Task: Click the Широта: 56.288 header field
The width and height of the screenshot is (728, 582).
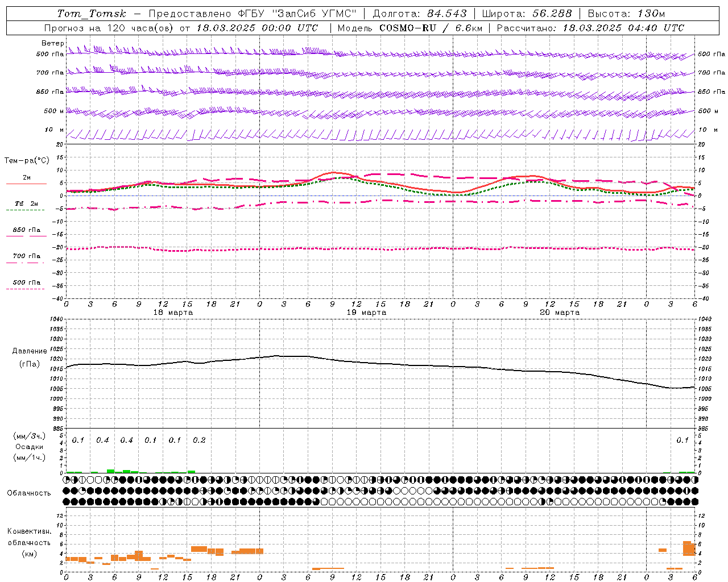Action: click(x=528, y=14)
